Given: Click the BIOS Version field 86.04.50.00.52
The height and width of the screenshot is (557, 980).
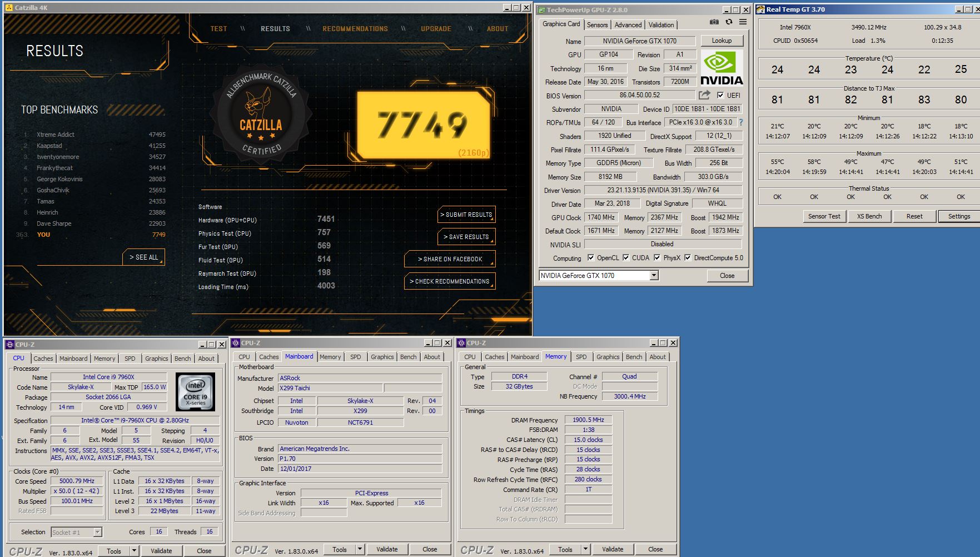Looking at the screenshot, I should (640, 95).
